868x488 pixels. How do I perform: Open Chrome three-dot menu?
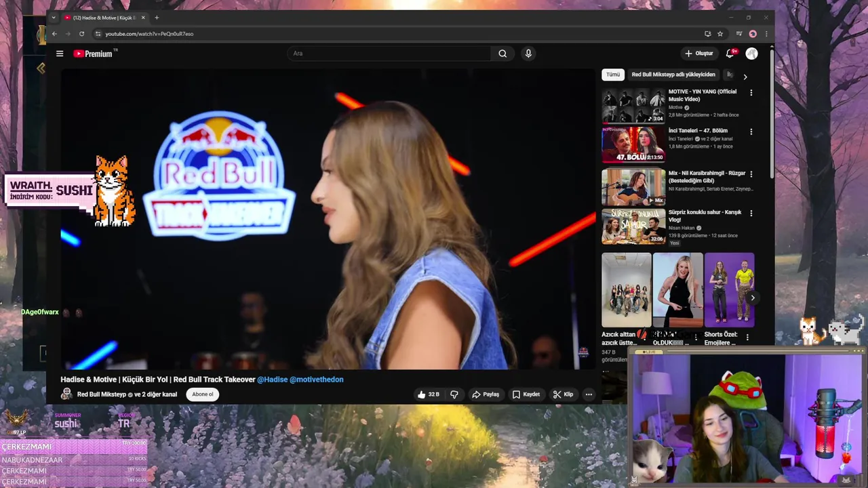click(766, 34)
